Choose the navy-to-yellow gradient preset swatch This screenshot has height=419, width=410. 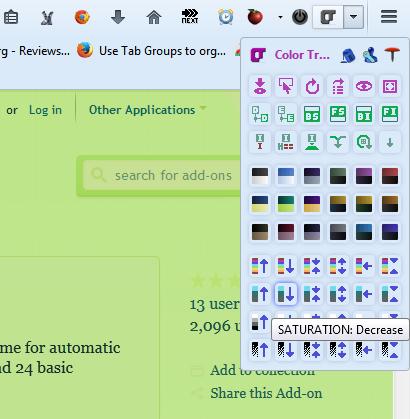(x=260, y=204)
